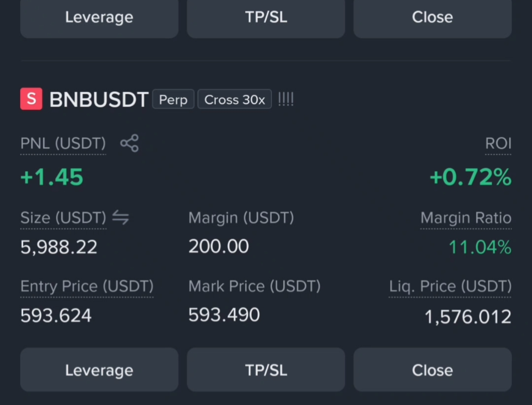Toggle the Size unit swap arrows
Viewport: 532px width, 405px height.
pyautogui.click(x=120, y=217)
